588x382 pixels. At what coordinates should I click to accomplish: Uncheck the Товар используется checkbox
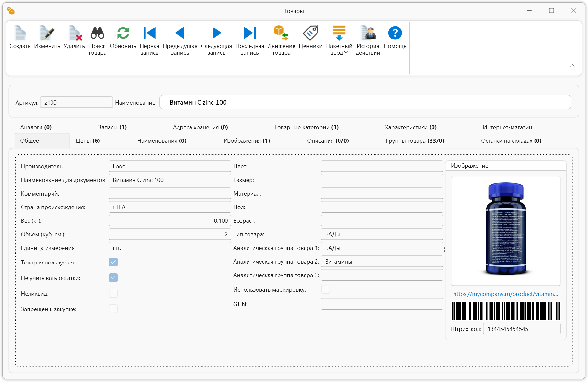[x=113, y=262]
